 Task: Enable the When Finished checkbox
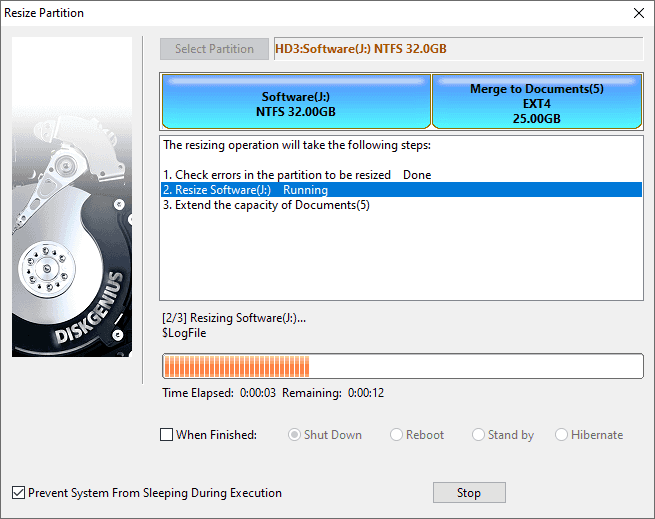coord(167,435)
